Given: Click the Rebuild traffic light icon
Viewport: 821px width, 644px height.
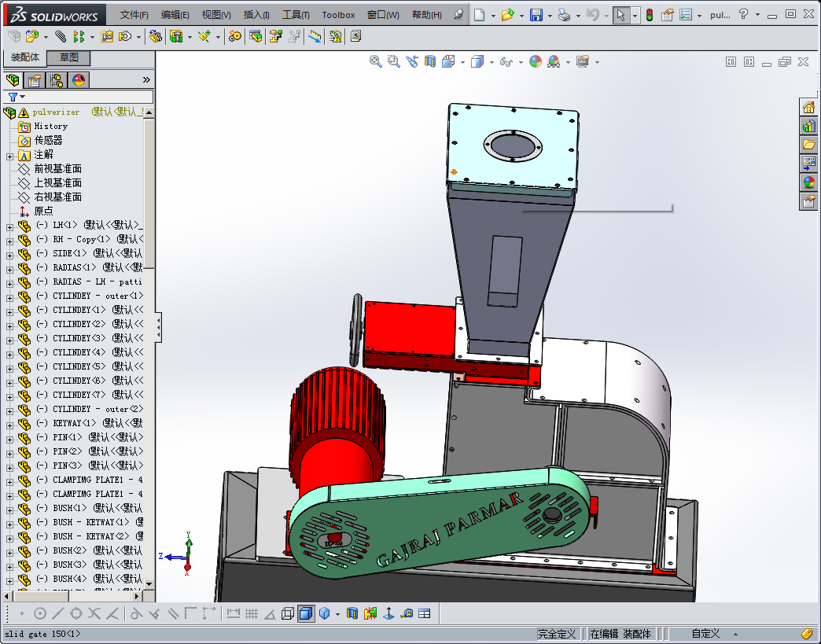Looking at the screenshot, I should [650, 15].
